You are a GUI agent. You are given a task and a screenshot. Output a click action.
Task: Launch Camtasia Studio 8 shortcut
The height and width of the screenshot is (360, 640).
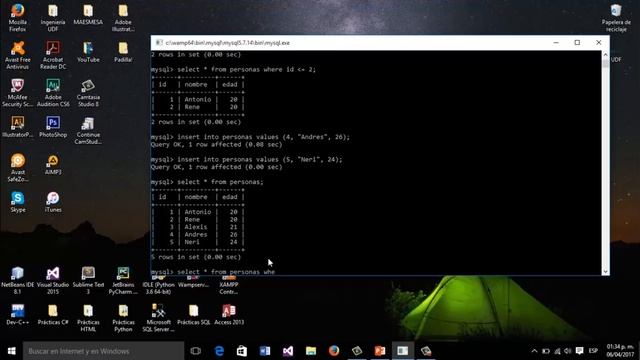coord(88,93)
